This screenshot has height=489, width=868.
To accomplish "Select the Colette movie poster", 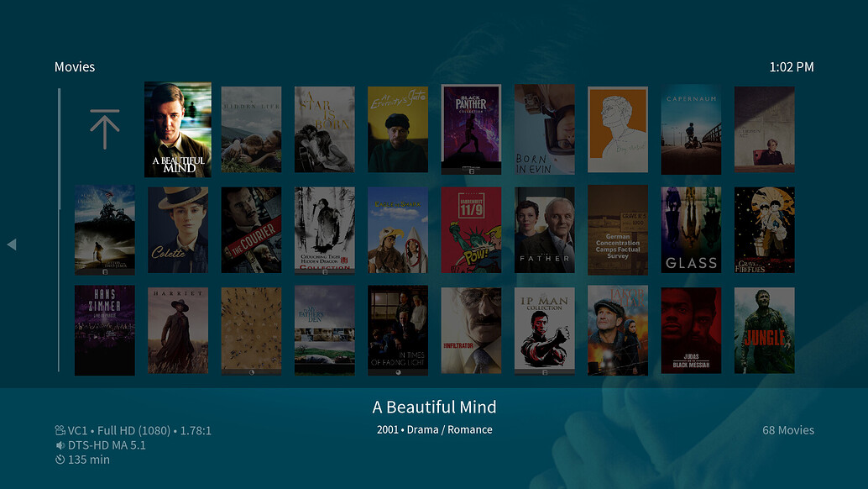I will [x=178, y=229].
